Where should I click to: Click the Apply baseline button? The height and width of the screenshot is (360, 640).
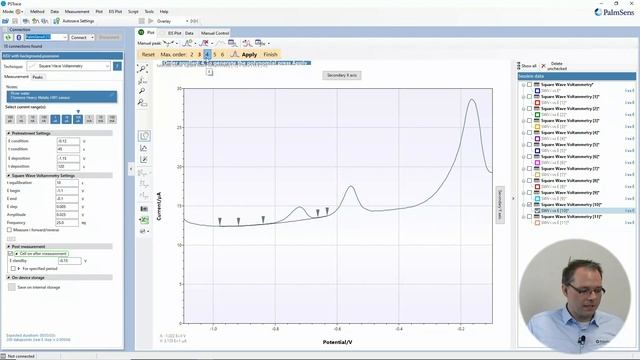(x=249, y=54)
